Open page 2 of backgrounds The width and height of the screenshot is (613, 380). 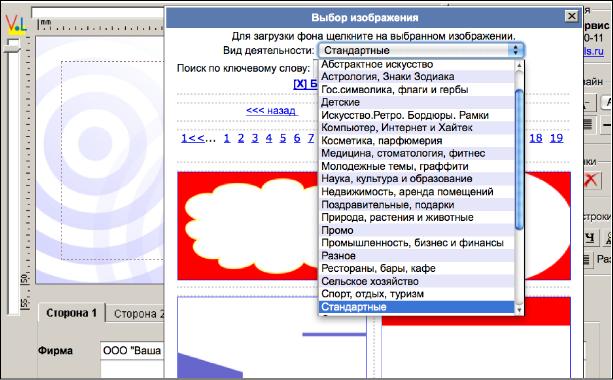click(241, 138)
